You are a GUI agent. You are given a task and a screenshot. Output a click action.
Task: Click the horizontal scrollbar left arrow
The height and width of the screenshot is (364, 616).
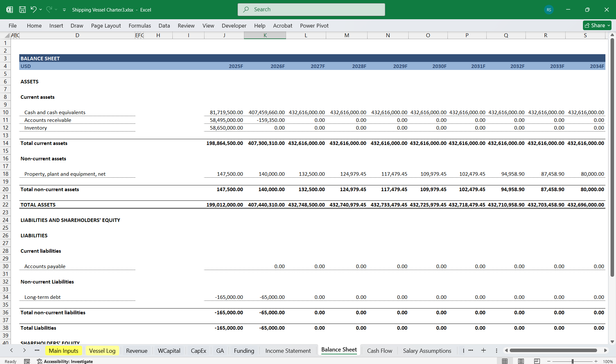(506, 350)
